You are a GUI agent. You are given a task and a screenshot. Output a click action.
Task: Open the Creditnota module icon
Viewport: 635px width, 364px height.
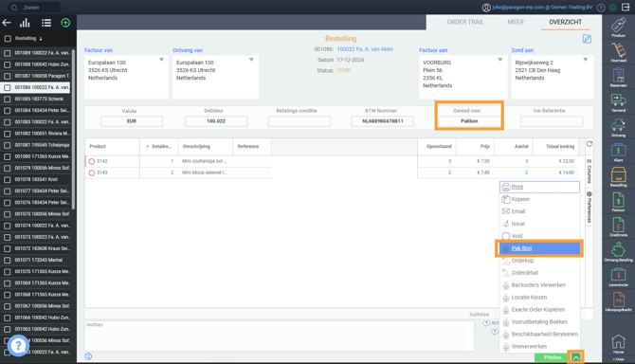pyautogui.click(x=618, y=225)
